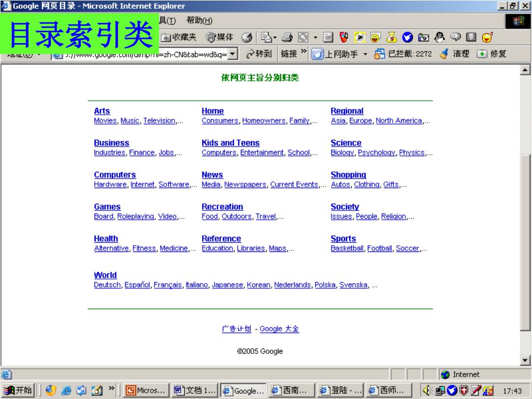
Task: Click the QQ penguin icon
Action: coord(440,37)
